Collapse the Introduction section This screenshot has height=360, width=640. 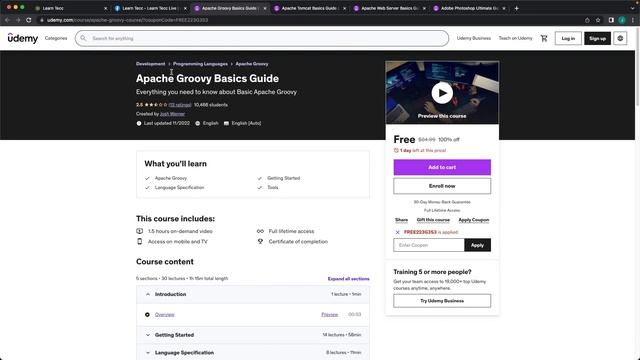[x=253, y=294]
